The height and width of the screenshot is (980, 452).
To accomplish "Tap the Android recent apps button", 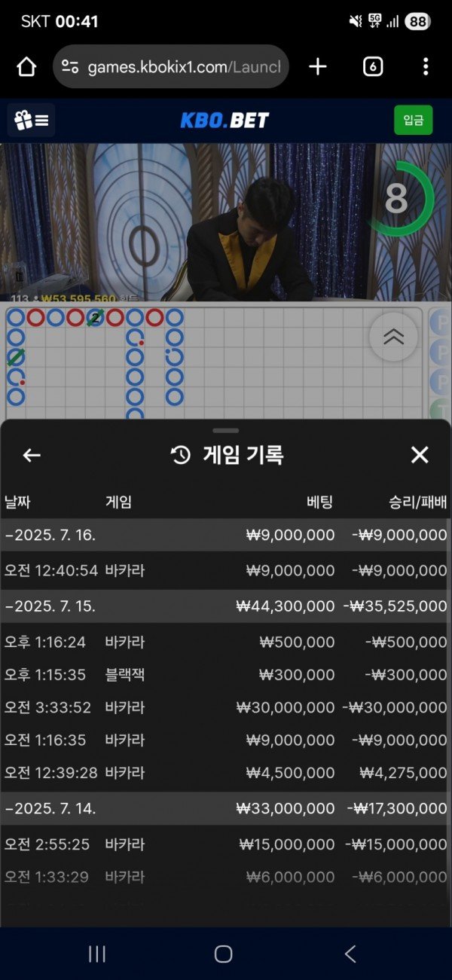I will pyautogui.click(x=97, y=954).
